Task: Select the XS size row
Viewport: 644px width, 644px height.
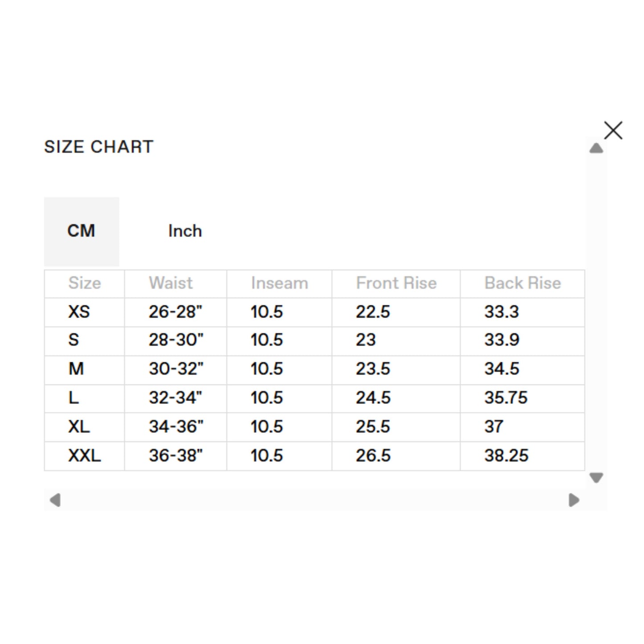Action: pos(315,312)
